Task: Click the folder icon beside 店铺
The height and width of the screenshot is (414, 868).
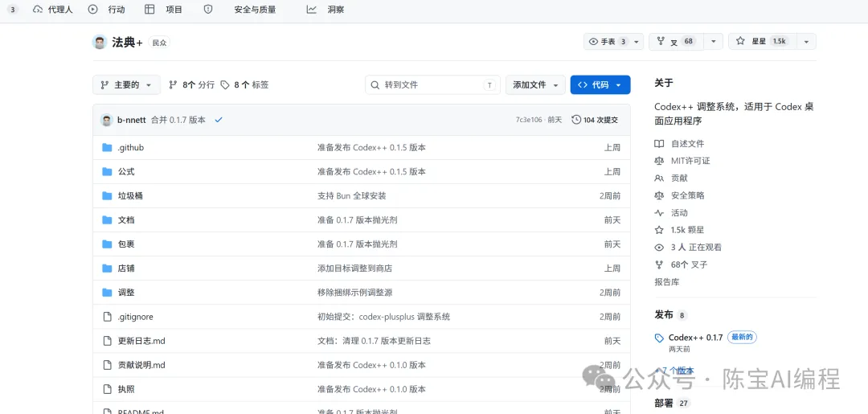Action: (108, 268)
